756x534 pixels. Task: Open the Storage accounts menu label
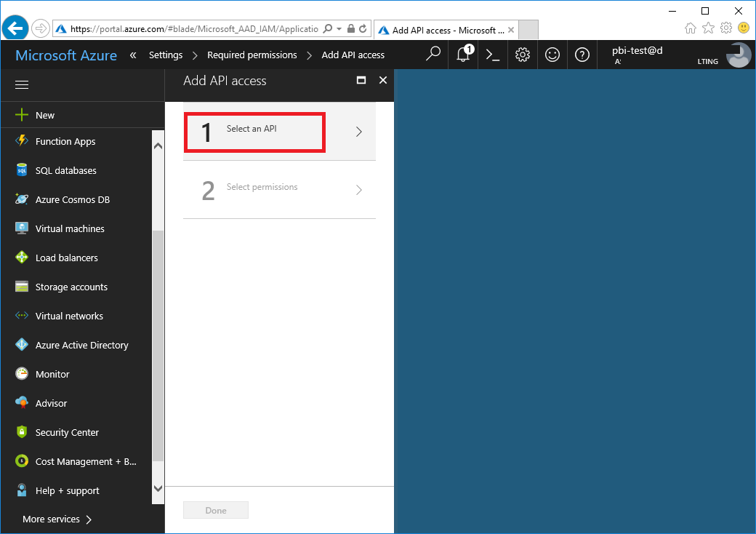tap(71, 287)
